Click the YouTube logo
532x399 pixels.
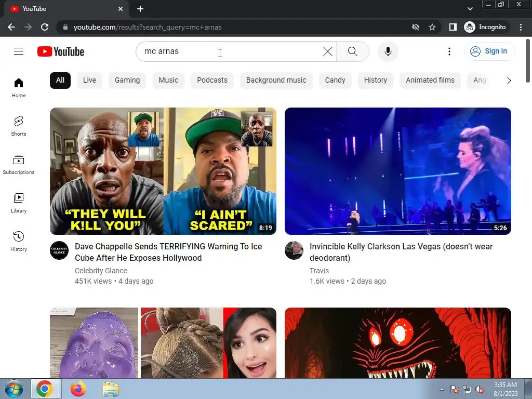coord(61,51)
